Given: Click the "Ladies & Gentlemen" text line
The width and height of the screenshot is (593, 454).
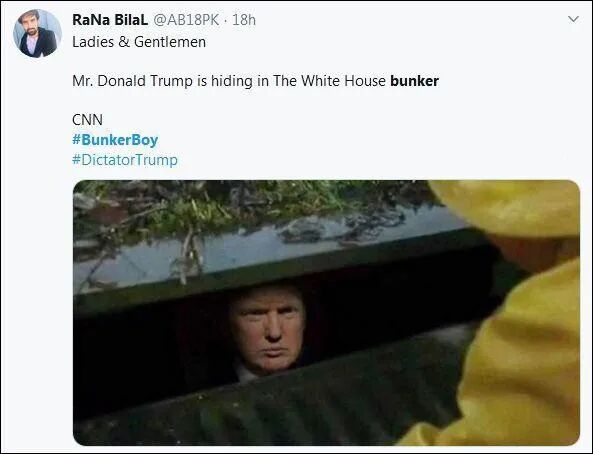Looking at the screenshot, I should point(139,42).
